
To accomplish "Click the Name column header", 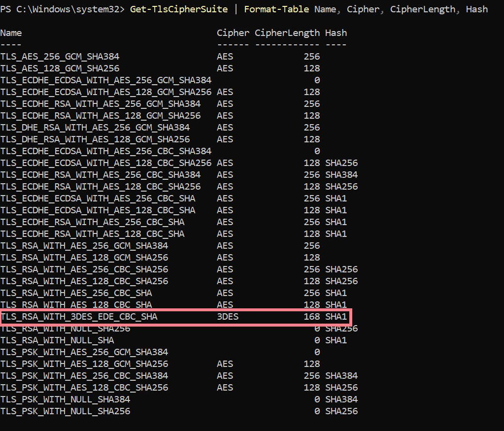I will point(11,33).
